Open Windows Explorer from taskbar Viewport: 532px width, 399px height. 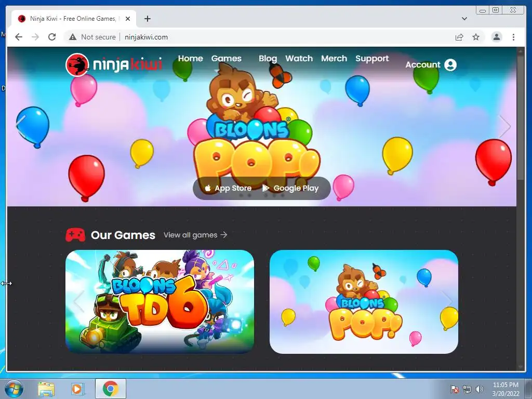(x=46, y=389)
